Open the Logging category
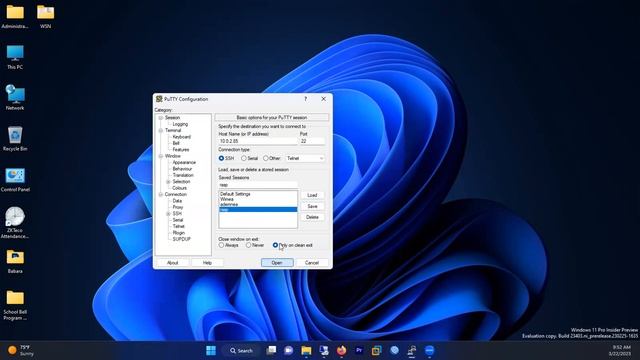Screen dimensions: 640x360 [180, 124]
